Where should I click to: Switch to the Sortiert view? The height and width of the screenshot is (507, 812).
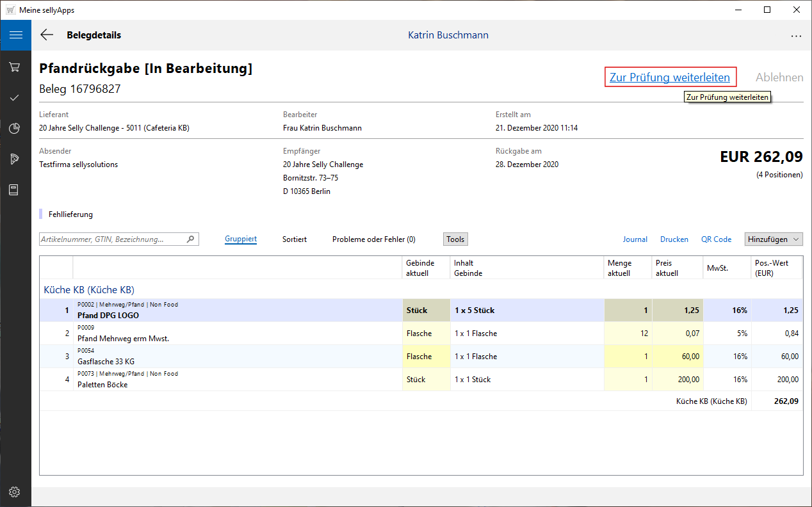point(295,239)
